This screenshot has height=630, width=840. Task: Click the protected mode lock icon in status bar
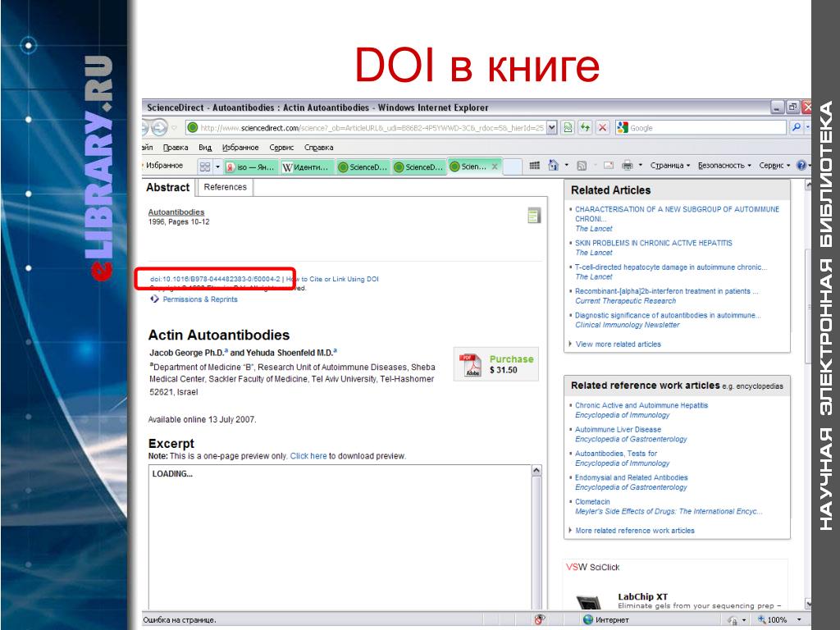point(733,620)
